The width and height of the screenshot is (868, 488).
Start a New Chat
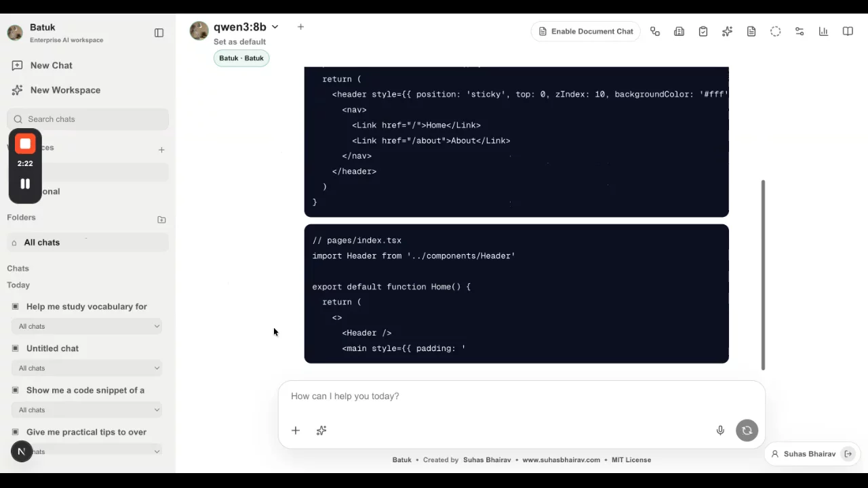[52, 65]
